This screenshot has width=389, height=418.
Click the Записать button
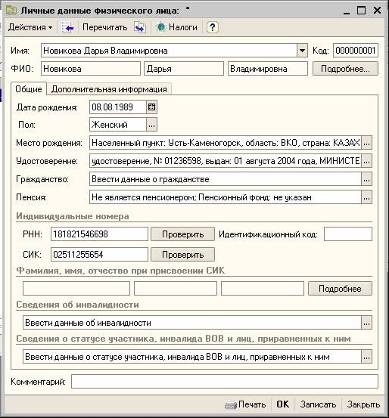pyautogui.click(x=318, y=405)
